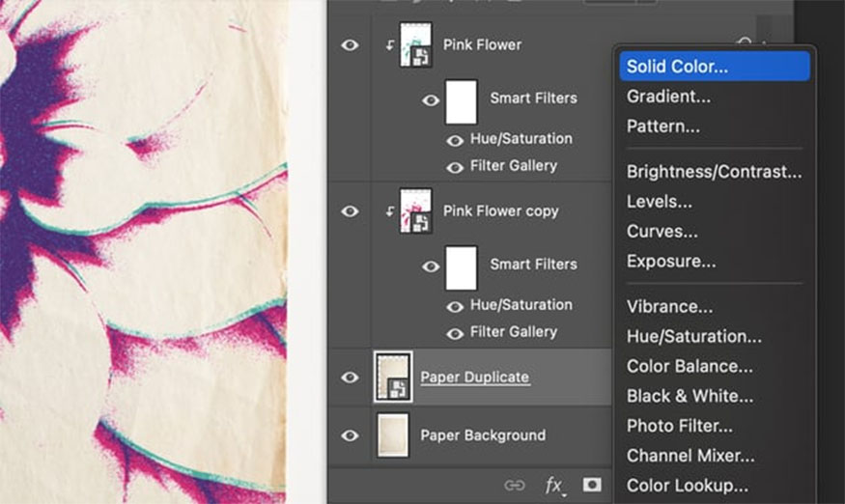Hide the Paper Background layer
Screen dimensions: 845x504
[350, 435]
